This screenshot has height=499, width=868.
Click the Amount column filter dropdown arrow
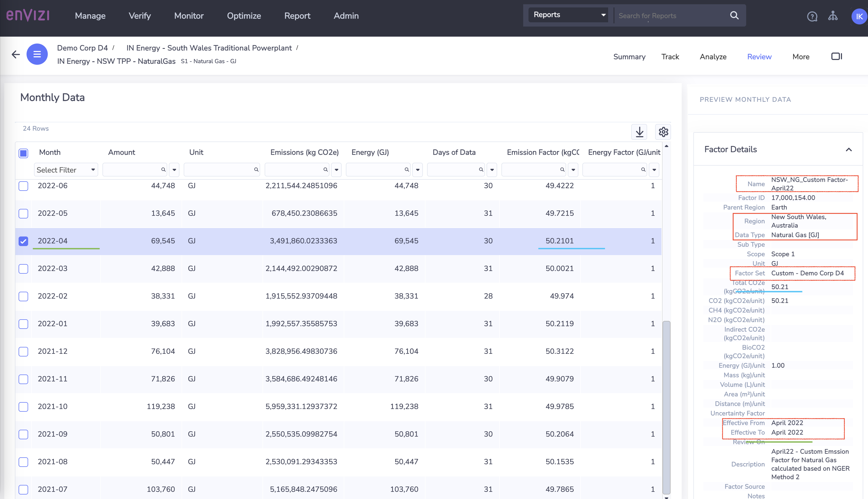[x=174, y=170]
